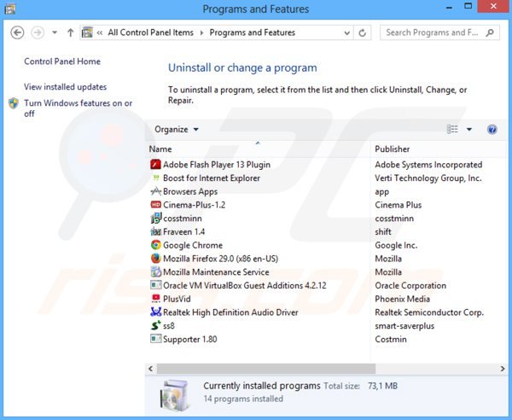Click the scrollbar left arrow
The image size is (512, 420).
(x=150, y=369)
